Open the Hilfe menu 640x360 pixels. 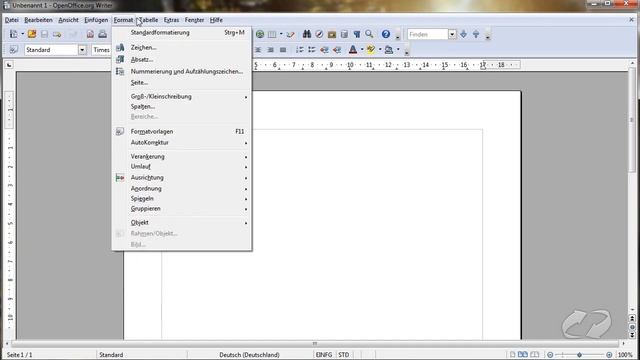point(216,20)
